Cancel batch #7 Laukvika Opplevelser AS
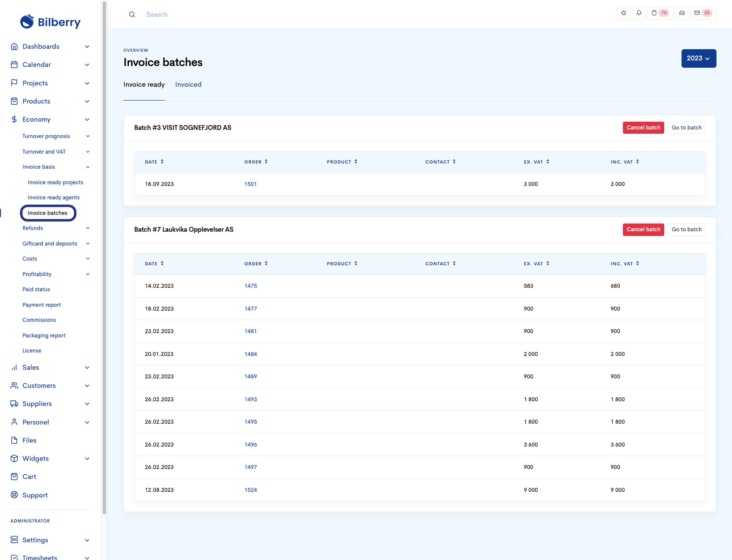732x560 pixels. point(643,230)
